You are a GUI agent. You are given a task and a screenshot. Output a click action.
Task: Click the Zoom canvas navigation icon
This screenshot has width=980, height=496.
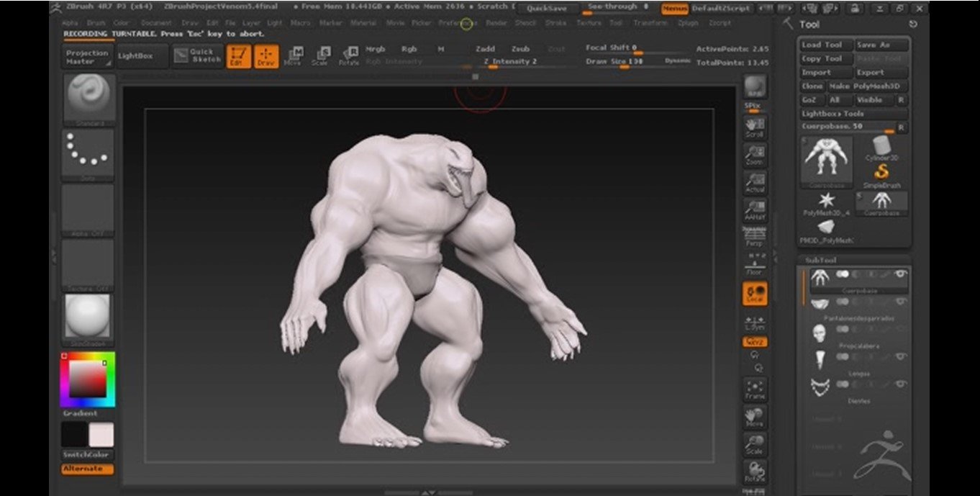click(755, 155)
